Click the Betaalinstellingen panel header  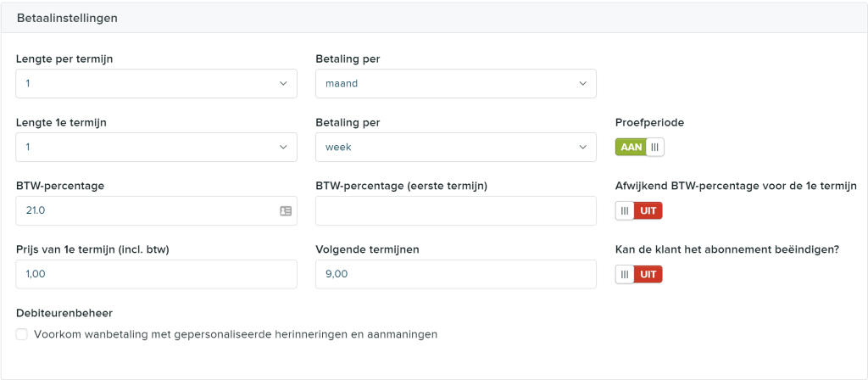click(x=434, y=18)
